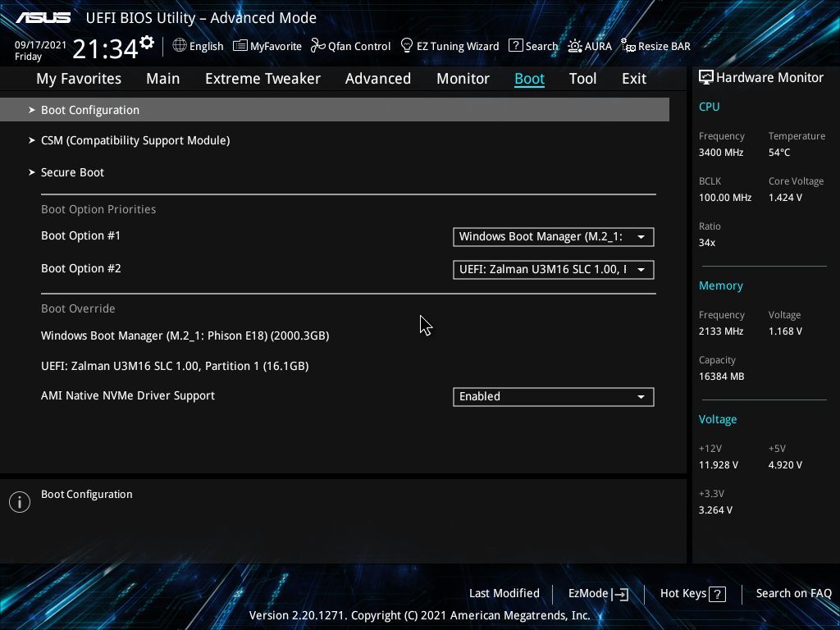Click the Boot Option #2 label
The image size is (840, 630).
[x=81, y=268]
